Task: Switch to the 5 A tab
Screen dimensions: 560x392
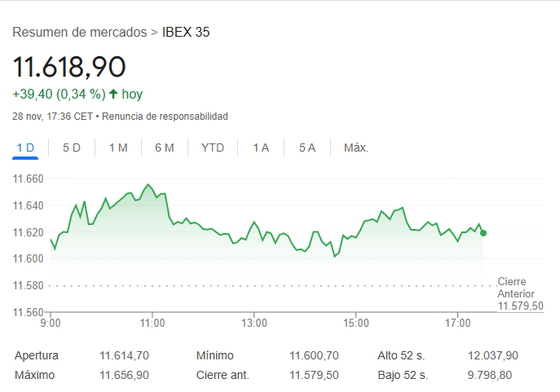Action: point(307,148)
